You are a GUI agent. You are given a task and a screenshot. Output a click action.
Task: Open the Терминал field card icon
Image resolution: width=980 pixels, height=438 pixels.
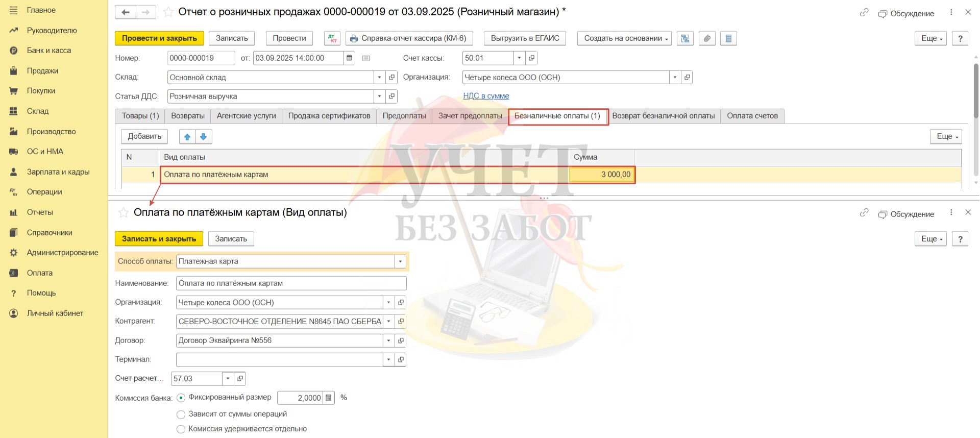coord(401,359)
